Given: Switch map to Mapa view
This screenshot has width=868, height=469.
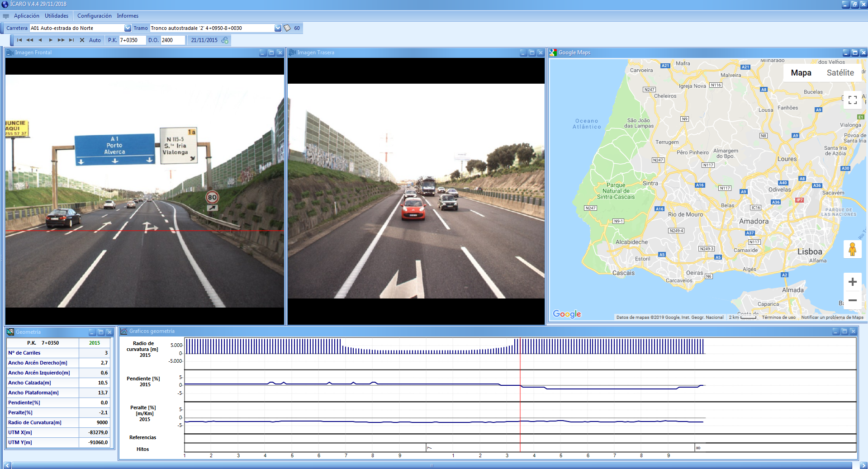Looking at the screenshot, I should point(801,73).
